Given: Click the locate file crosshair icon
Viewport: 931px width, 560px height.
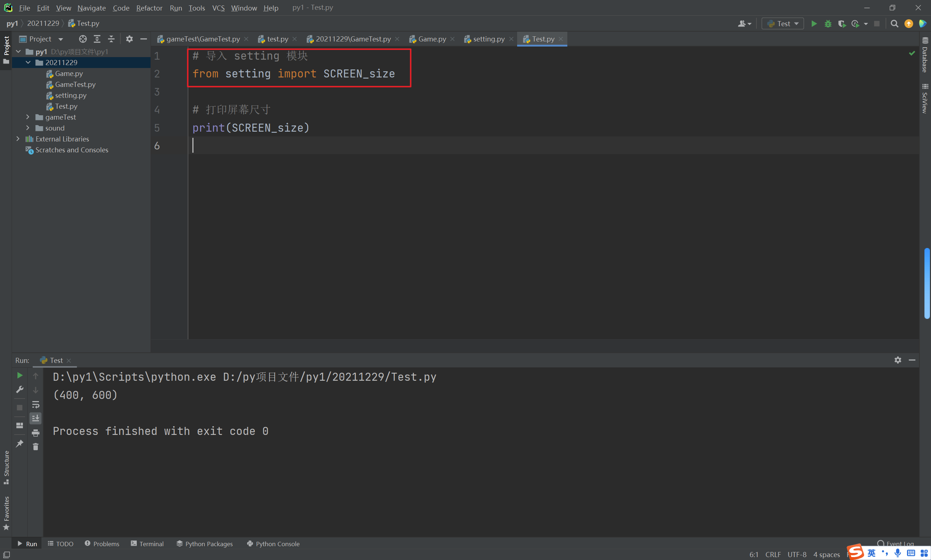Looking at the screenshot, I should [83, 39].
